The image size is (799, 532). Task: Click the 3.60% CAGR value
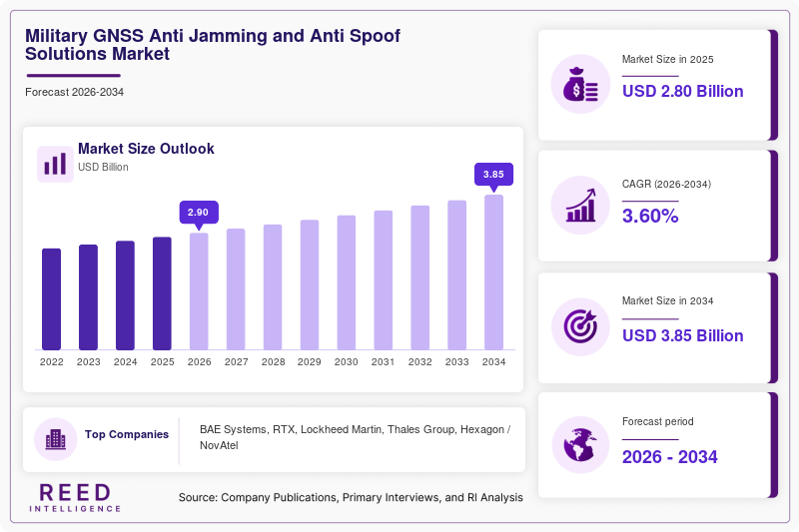click(x=650, y=216)
